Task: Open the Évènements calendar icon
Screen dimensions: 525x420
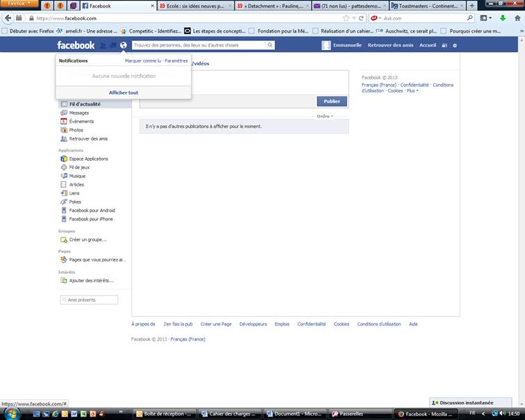Action: point(63,121)
